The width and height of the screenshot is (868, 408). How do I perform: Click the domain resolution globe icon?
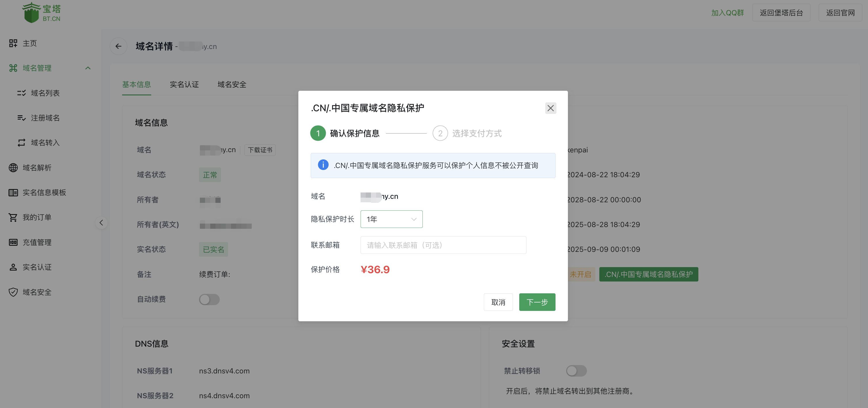13,168
